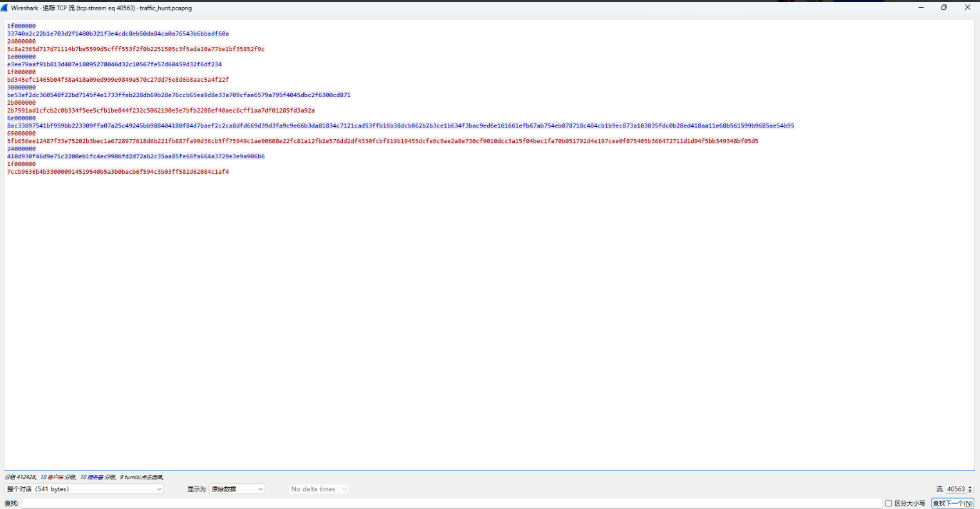Select the red line starting with 2b7991ad1cfcb2c0
This screenshot has height=509, width=980.
click(161, 111)
